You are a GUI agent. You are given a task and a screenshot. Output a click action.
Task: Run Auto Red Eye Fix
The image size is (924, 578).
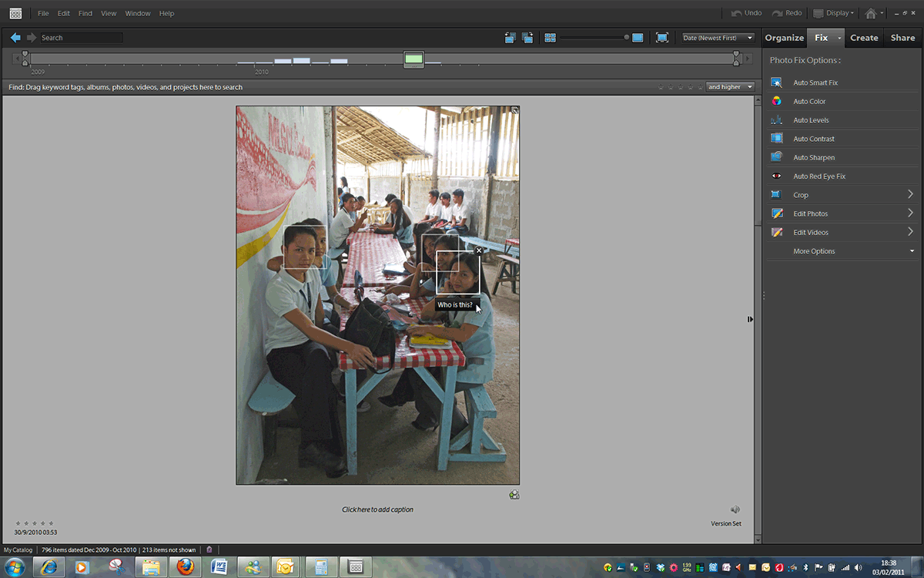[819, 176]
